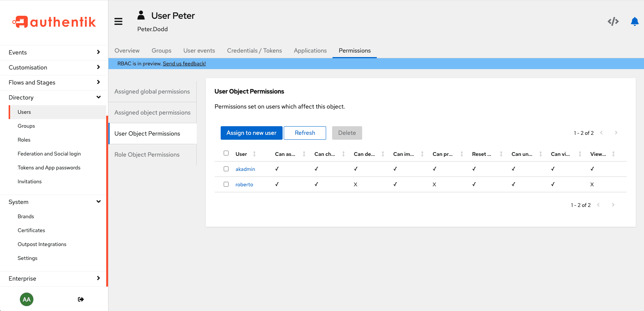Toggle the hamburger sidebar menu

pyautogui.click(x=119, y=21)
